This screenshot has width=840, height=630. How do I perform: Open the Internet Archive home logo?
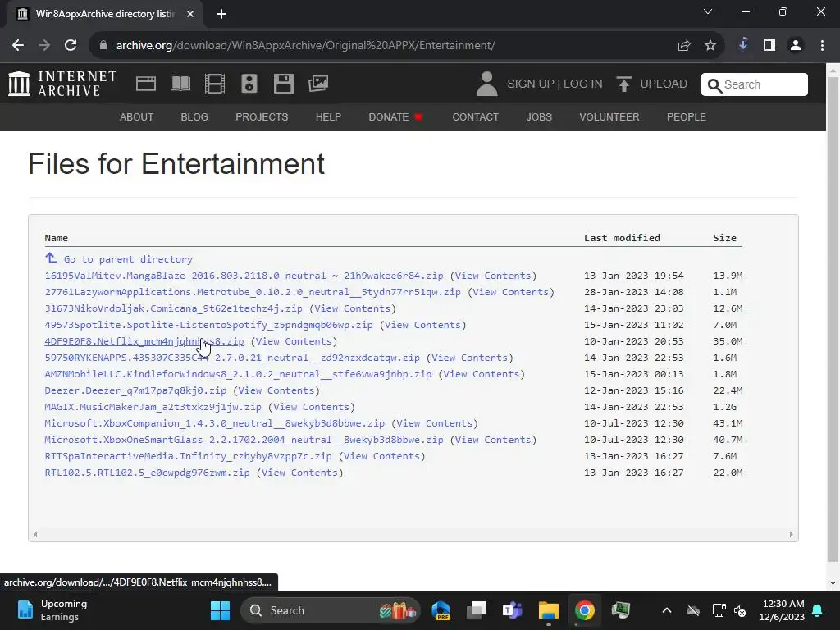62,84
